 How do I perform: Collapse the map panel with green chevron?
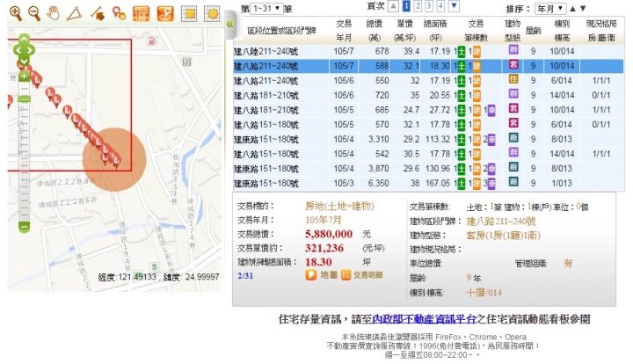coord(229,25)
